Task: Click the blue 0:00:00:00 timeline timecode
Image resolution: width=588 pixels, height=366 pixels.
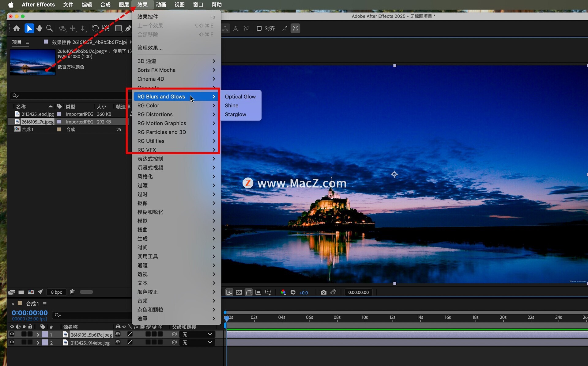Action: point(30,313)
